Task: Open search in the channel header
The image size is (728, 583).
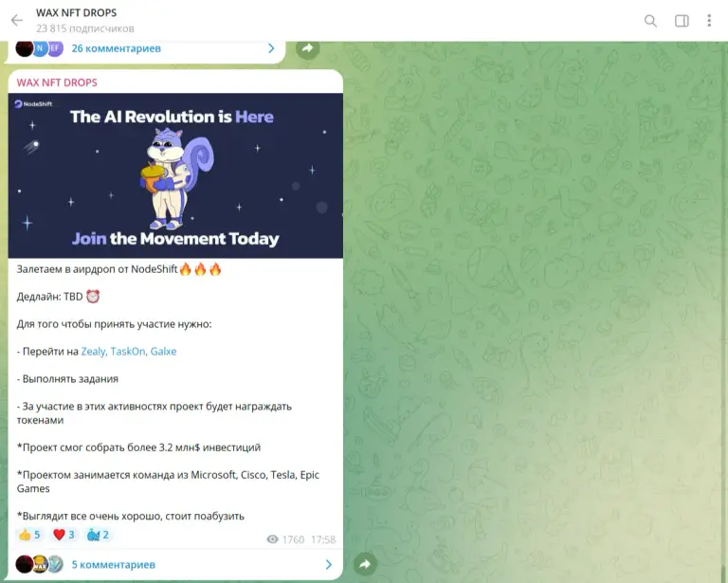Action: pos(650,21)
